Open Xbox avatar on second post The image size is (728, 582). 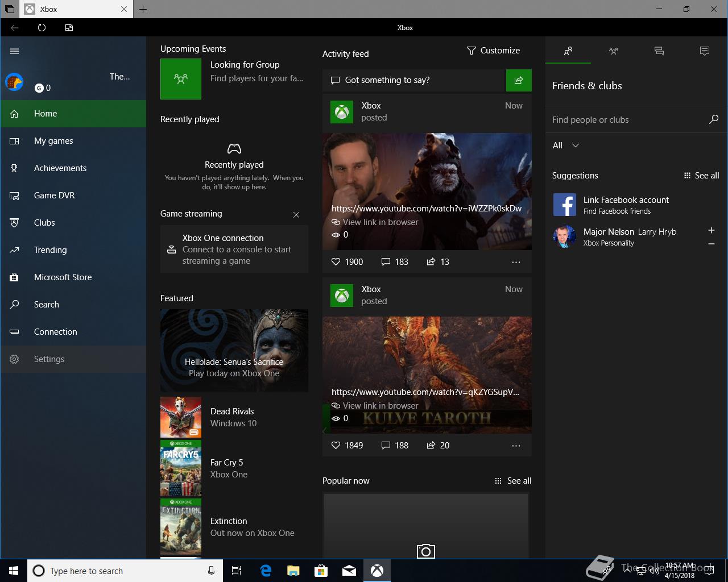[342, 296]
